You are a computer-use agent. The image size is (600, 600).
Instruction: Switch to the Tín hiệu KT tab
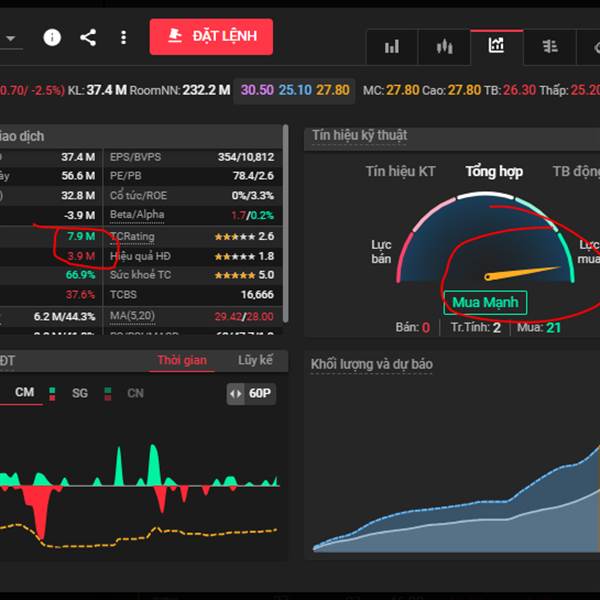[400, 171]
